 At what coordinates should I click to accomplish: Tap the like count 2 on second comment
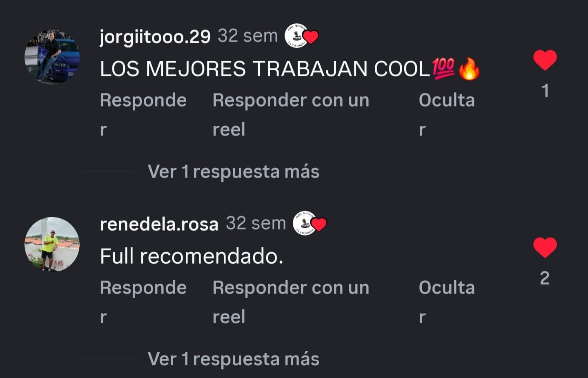click(x=545, y=278)
